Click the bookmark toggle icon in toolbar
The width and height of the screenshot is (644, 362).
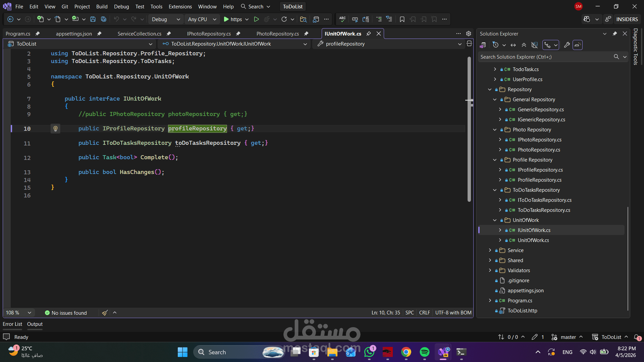point(402,19)
